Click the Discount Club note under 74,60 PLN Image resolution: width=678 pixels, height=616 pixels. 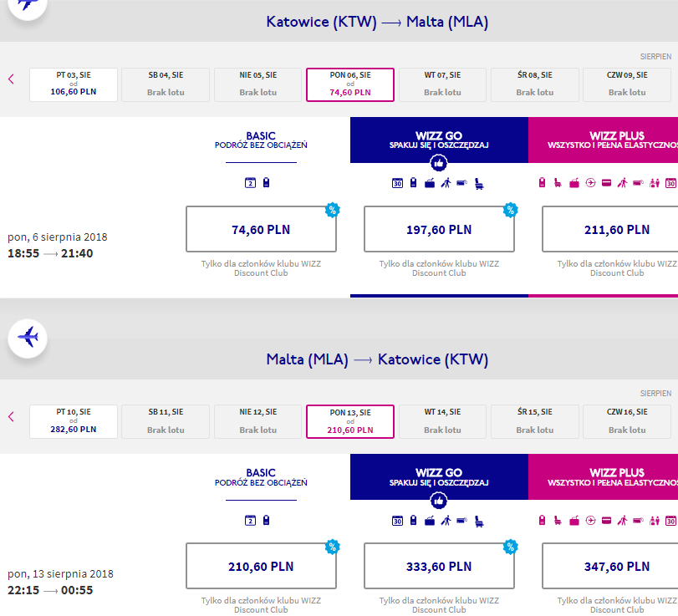261,268
